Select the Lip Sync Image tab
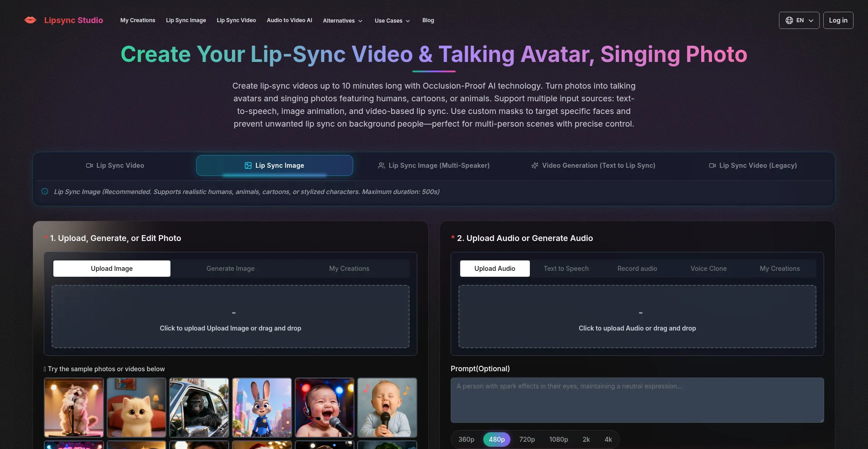The height and width of the screenshot is (449, 868). pyautogui.click(x=274, y=165)
